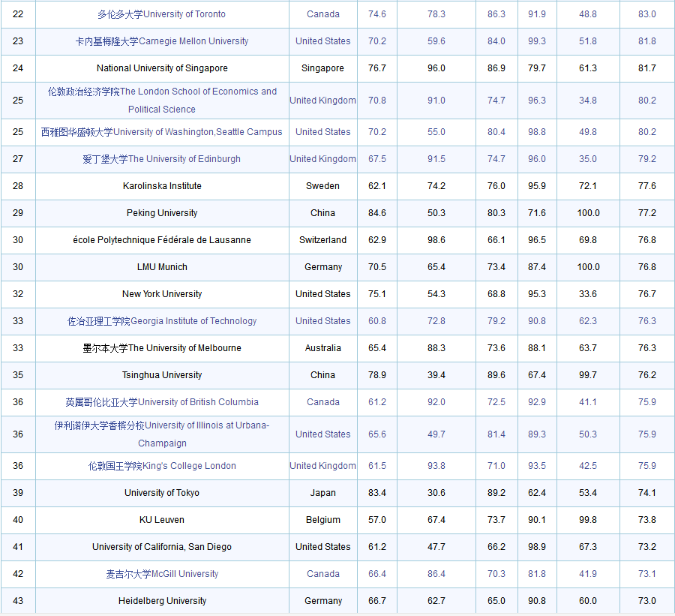Click the Peking University name cell
675x616 pixels.
click(161, 213)
